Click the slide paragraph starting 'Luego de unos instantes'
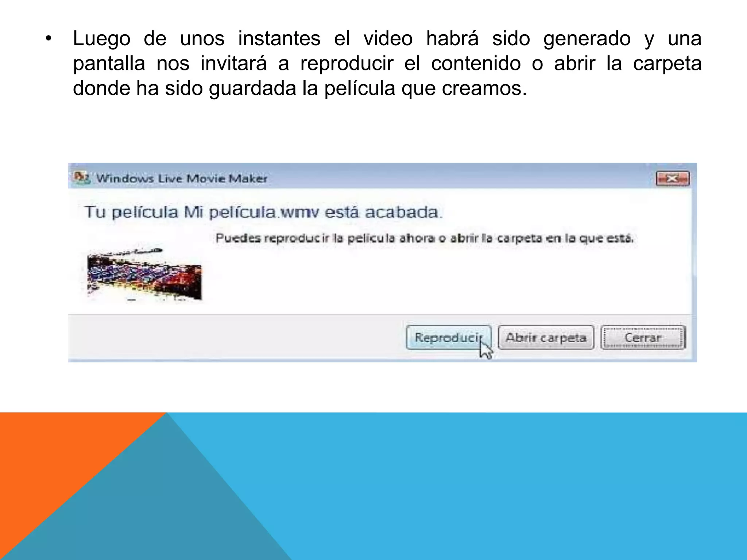This screenshot has height=560, width=747. [x=387, y=63]
